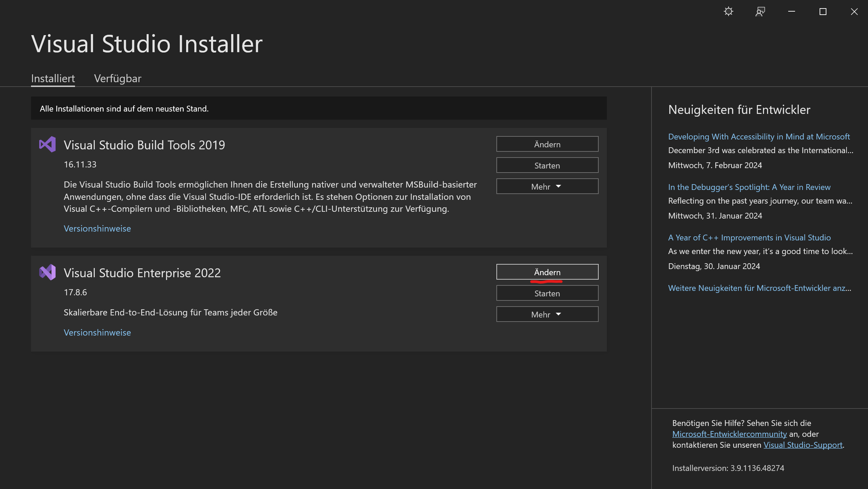
Task: Open 'In the Debugger's Spotlight' article
Action: pyautogui.click(x=749, y=187)
